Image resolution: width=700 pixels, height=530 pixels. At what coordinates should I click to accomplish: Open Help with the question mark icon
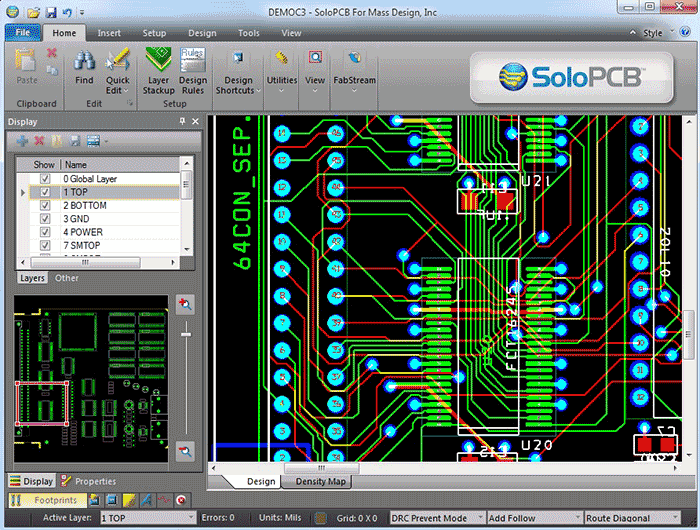(x=685, y=32)
